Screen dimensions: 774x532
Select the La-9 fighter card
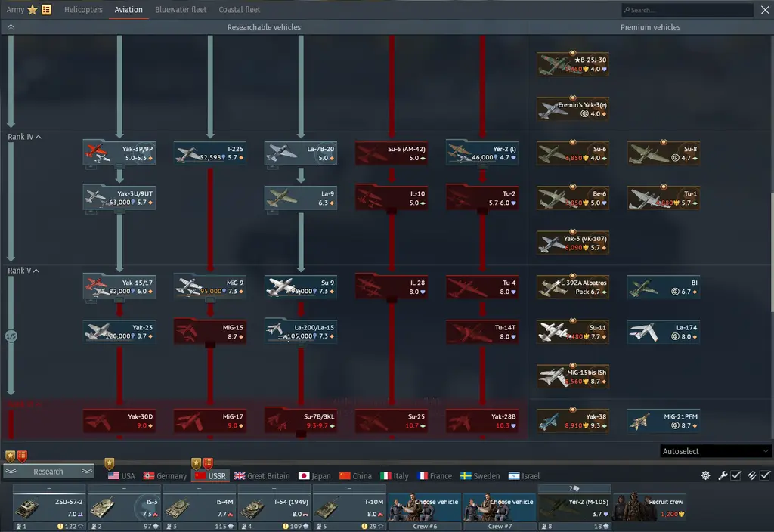pyautogui.click(x=300, y=198)
